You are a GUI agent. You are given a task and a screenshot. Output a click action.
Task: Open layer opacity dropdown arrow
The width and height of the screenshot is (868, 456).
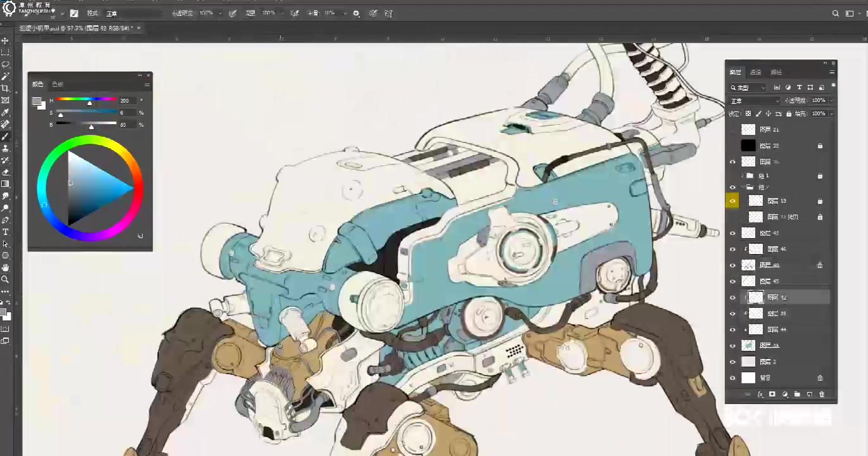point(831,101)
